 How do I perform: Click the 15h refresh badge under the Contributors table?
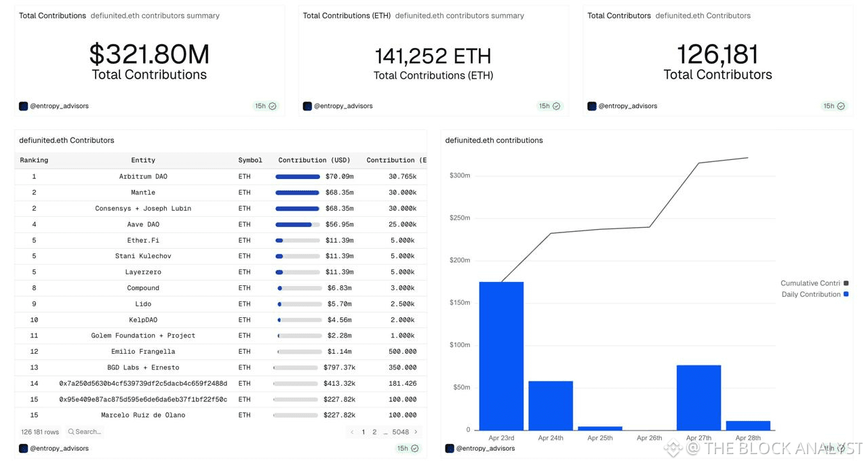click(x=408, y=449)
